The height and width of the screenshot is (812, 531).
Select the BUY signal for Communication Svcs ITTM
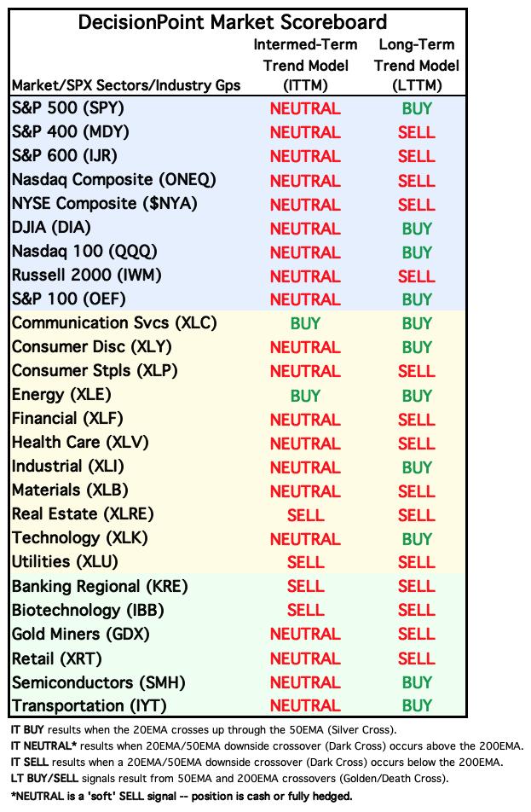(305, 323)
